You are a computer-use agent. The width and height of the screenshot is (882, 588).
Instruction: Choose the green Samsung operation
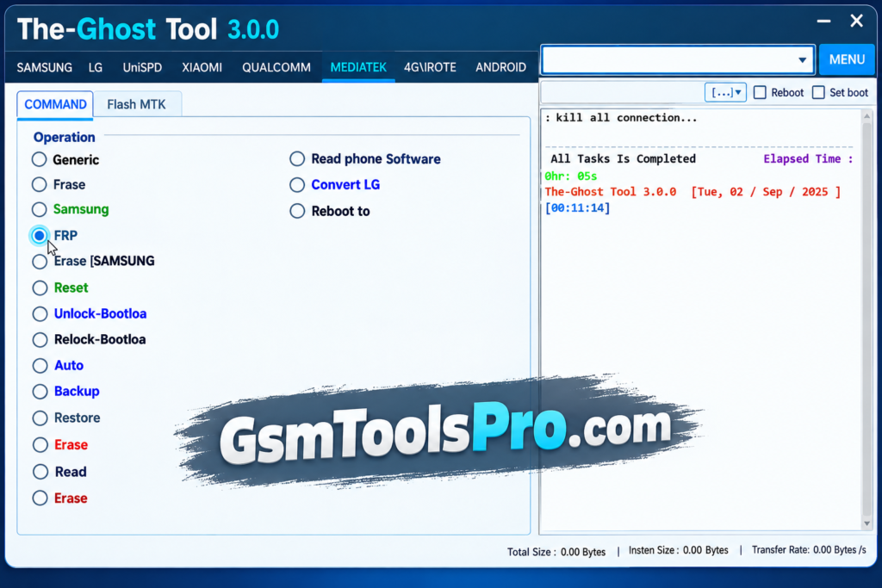pos(40,209)
